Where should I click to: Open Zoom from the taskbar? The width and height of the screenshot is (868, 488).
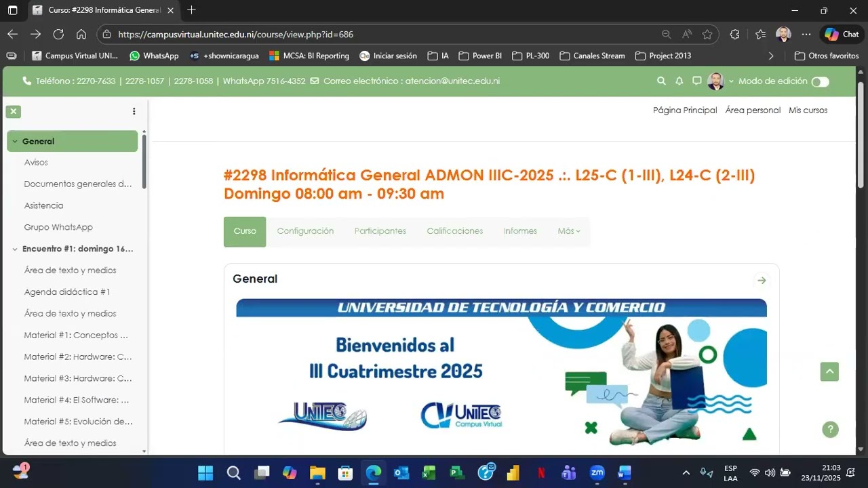(x=597, y=472)
